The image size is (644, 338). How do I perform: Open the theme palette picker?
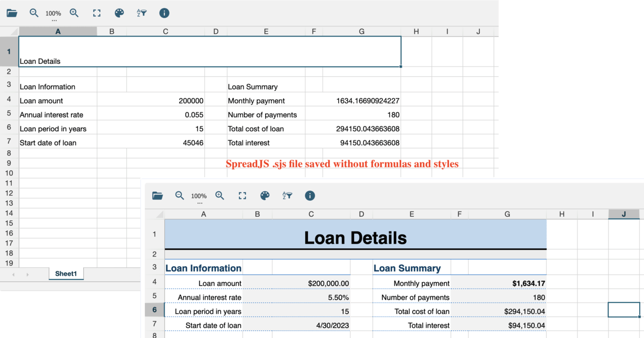(119, 13)
